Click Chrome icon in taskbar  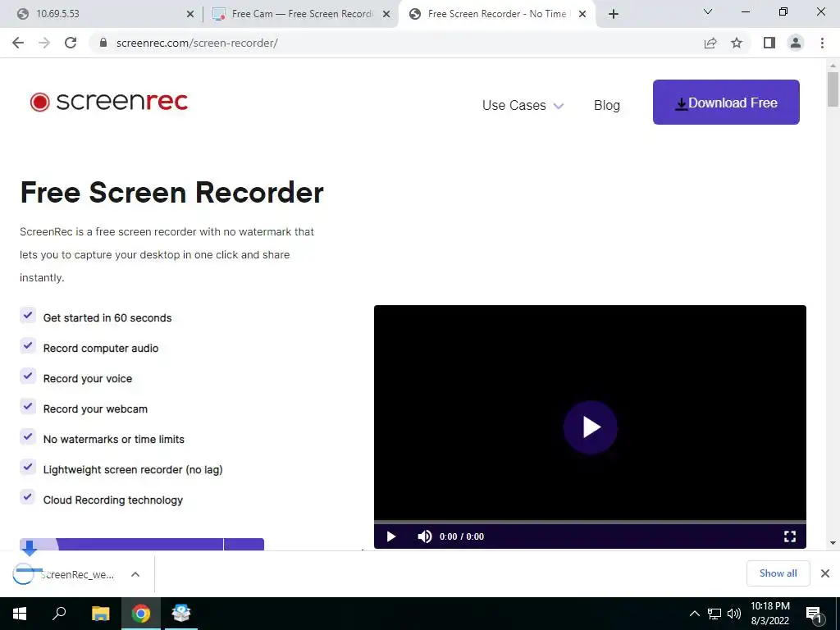(x=141, y=614)
